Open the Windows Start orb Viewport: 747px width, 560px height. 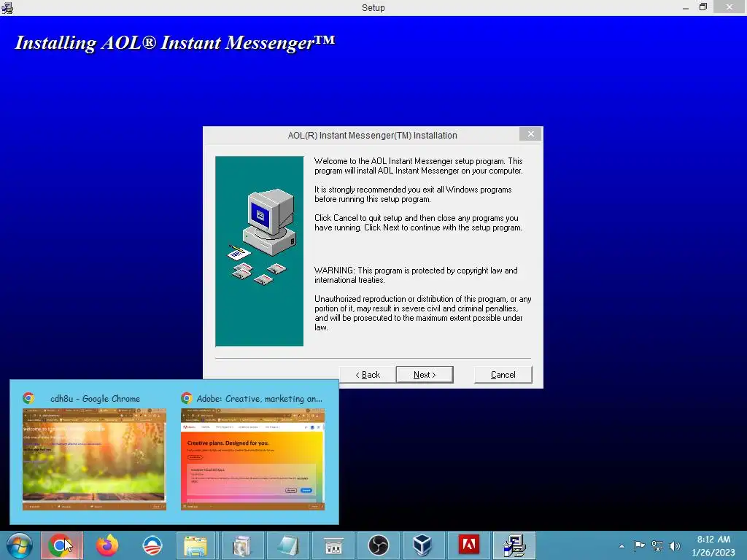19,545
